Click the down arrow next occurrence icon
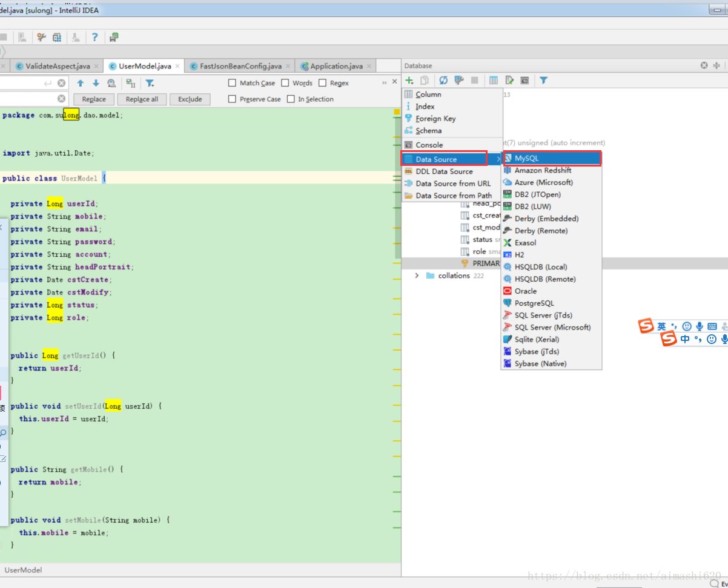 (96, 83)
